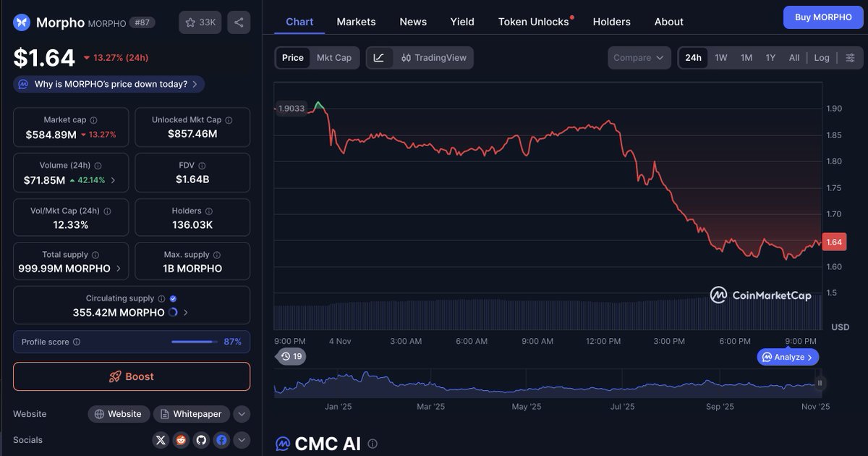The height and width of the screenshot is (456, 868).
Task: Open the share icon button
Action: [x=239, y=22]
